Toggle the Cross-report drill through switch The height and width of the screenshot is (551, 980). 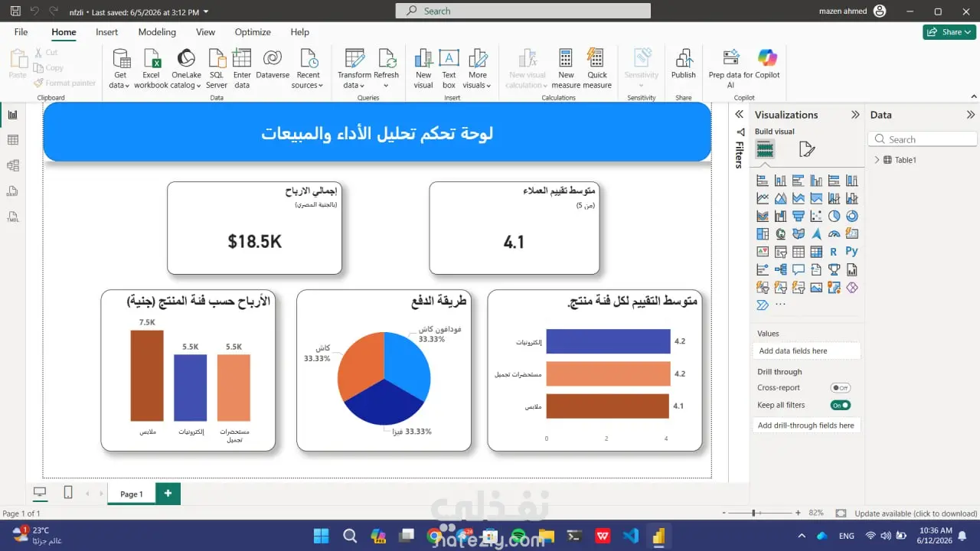pos(841,388)
